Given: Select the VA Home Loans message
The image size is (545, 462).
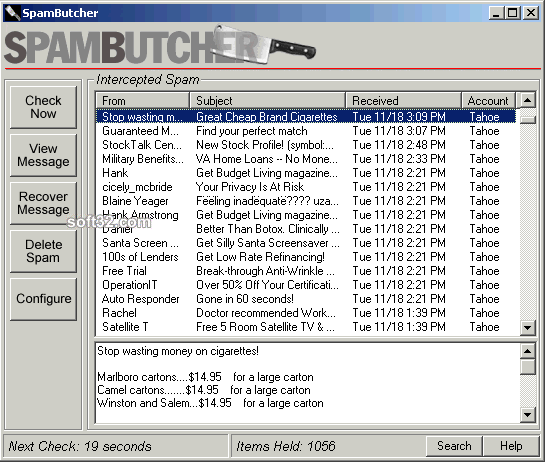Looking at the screenshot, I should (306, 159).
